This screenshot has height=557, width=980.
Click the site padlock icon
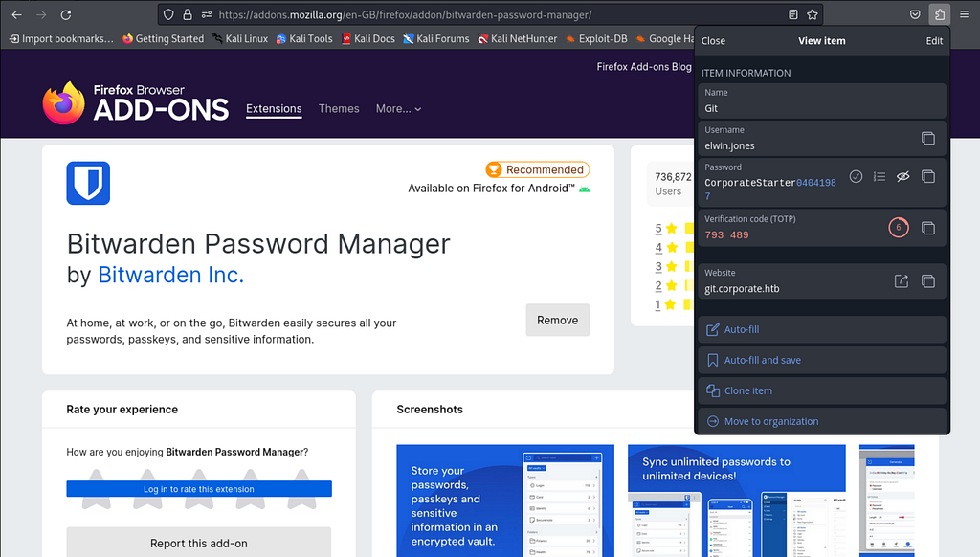(x=188, y=14)
